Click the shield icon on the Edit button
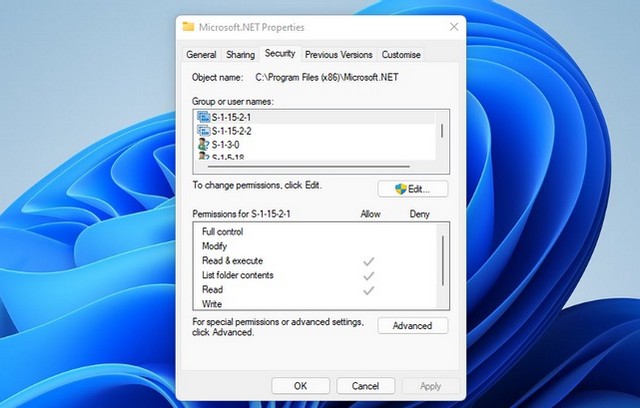The height and width of the screenshot is (408, 640). click(x=402, y=188)
